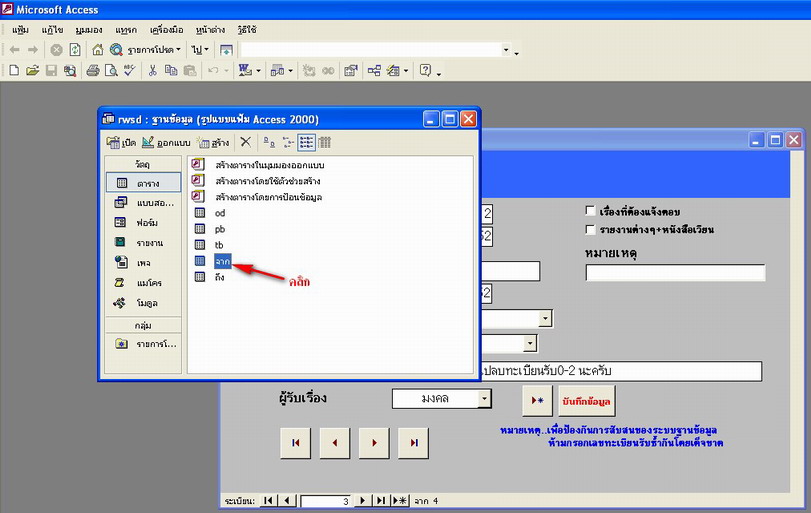Expand the ผู้รับเรื่อง combo box showing มงคล
This screenshot has width=811, height=513.
click(485, 399)
